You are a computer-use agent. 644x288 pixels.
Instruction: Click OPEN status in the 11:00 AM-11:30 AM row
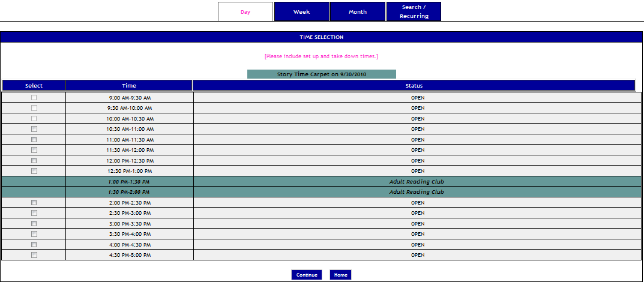point(417,140)
